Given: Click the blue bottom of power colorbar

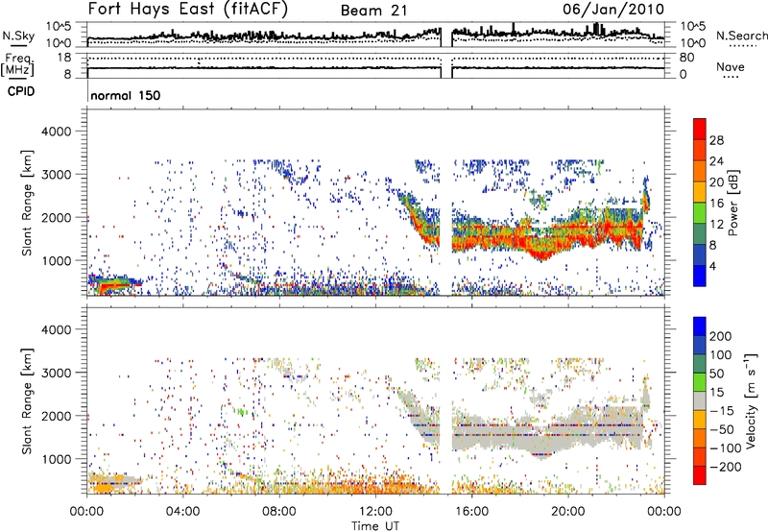Looking at the screenshot, I should (x=700, y=277).
